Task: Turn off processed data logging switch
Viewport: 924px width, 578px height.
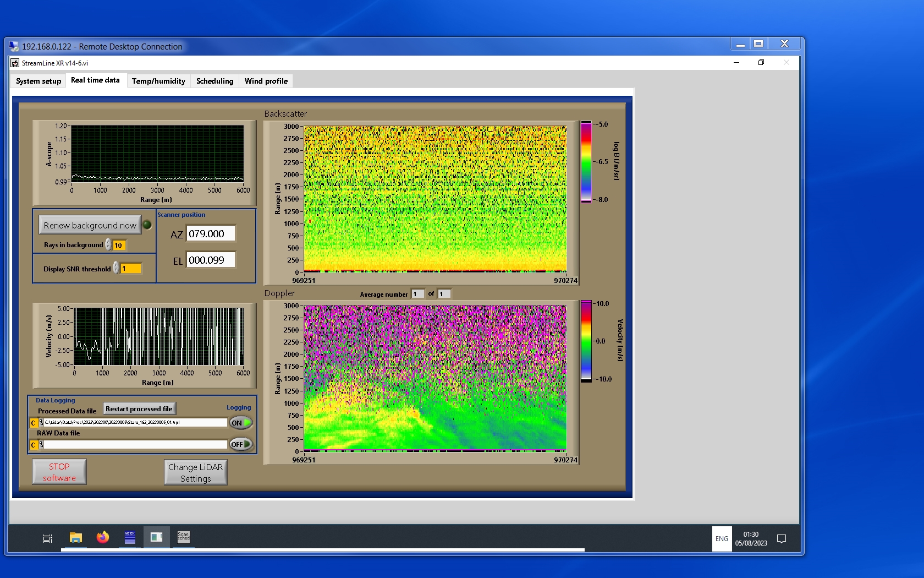Action: click(241, 423)
